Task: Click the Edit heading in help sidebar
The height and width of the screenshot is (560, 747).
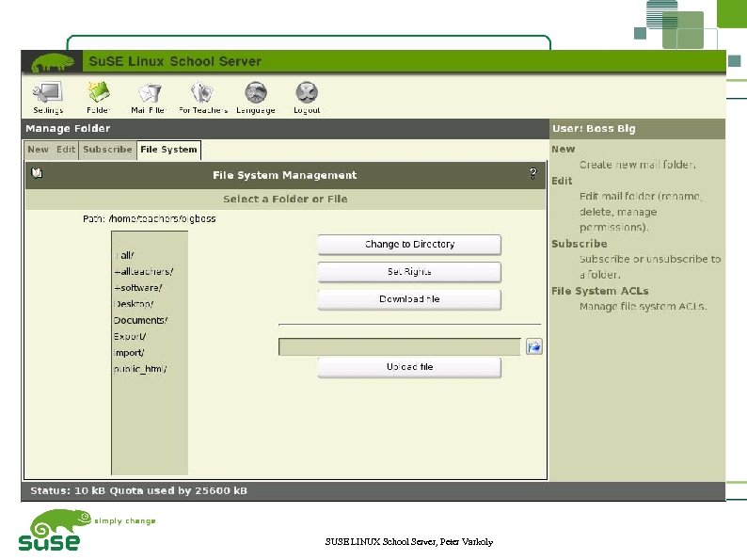Action: click(x=562, y=181)
